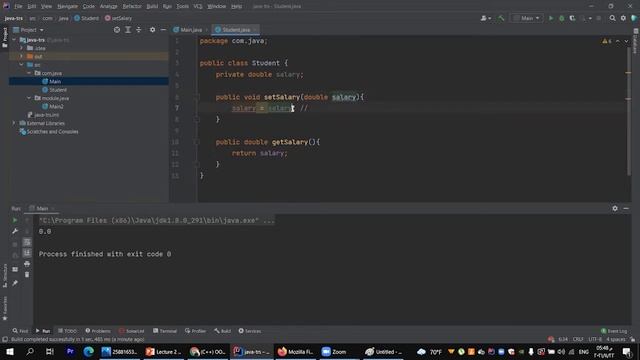The image size is (640, 360).
Task: Open Microsoft Edge from taskbar
Action: [89, 351]
